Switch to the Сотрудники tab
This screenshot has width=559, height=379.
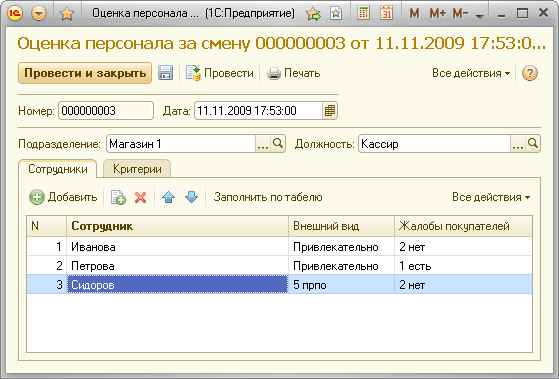[x=57, y=169]
